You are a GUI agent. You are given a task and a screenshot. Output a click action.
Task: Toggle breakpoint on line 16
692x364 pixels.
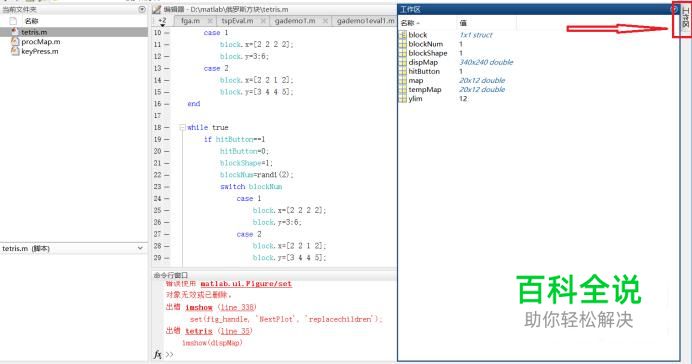coord(167,104)
